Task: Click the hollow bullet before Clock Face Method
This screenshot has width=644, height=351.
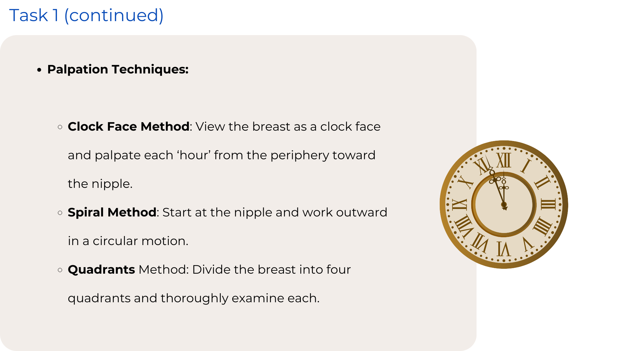Action: (60, 127)
